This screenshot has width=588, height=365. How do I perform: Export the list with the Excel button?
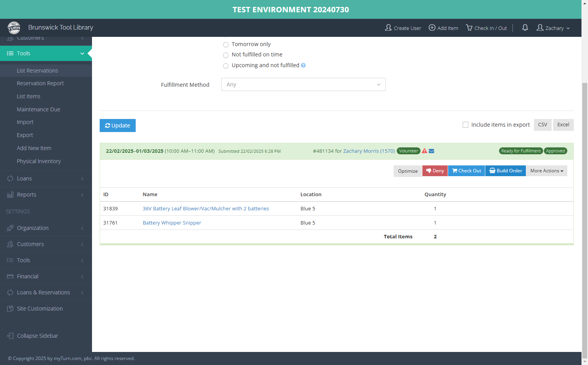coord(563,125)
